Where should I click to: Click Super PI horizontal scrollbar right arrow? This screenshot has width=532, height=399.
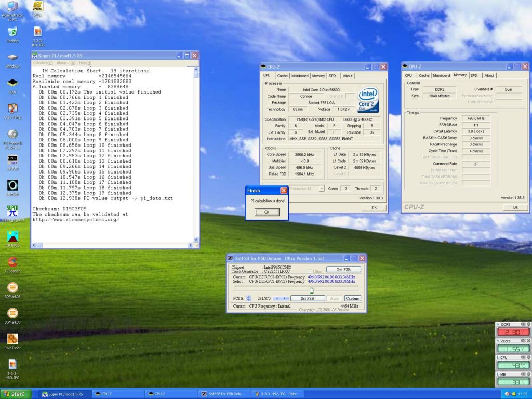(190, 245)
